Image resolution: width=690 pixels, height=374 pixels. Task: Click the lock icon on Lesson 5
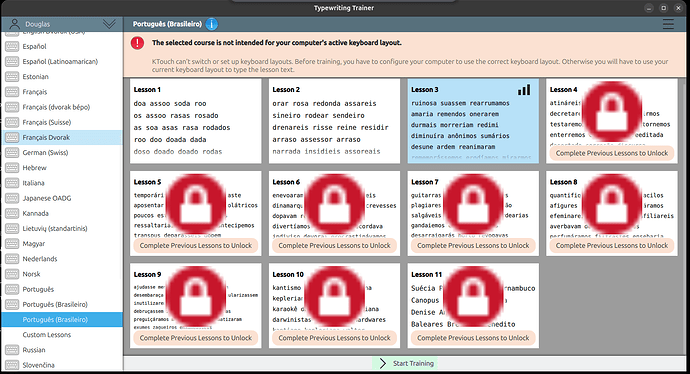[x=196, y=204]
